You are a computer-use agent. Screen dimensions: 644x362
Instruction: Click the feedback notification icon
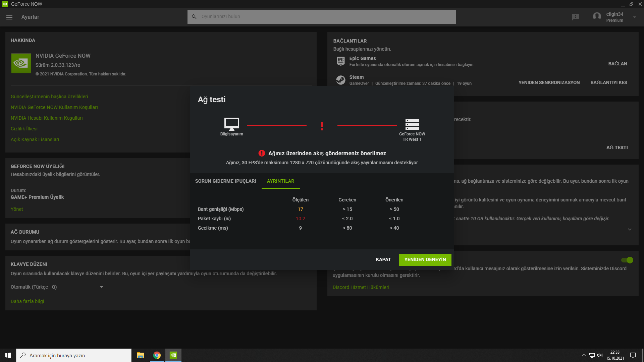click(x=576, y=17)
